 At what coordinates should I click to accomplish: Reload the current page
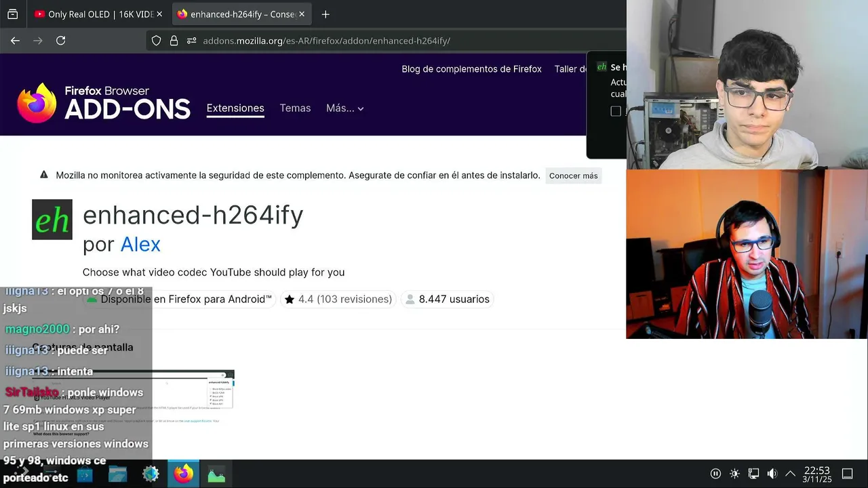[60, 41]
